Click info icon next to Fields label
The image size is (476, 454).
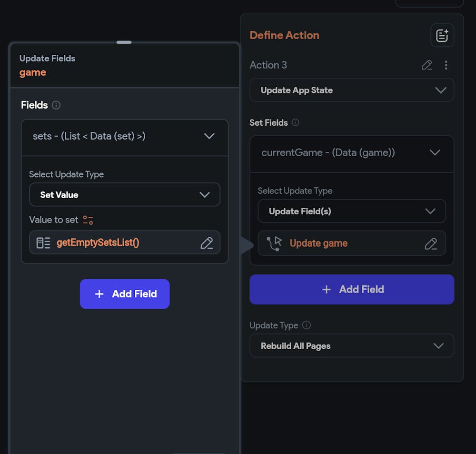pyautogui.click(x=56, y=105)
